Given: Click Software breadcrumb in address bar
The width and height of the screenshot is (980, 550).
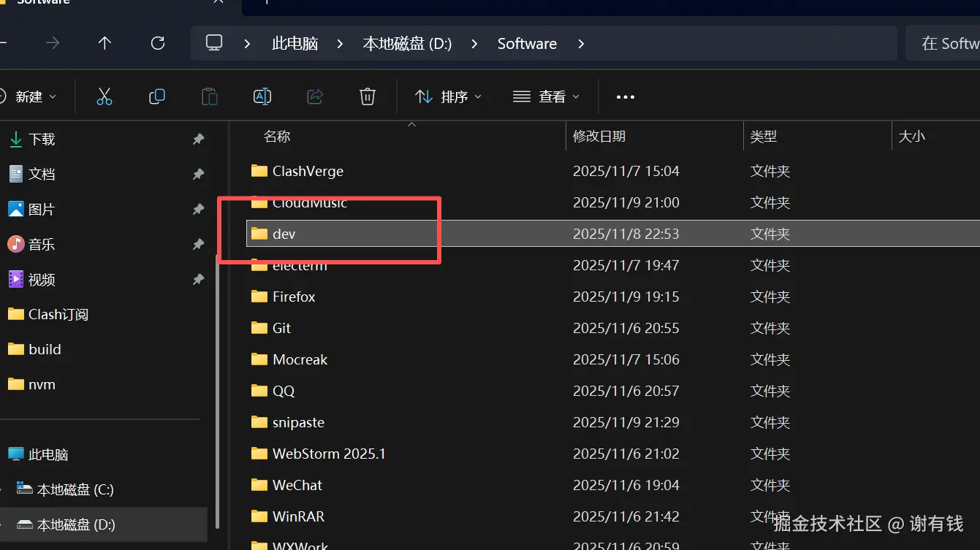Looking at the screenshot, I should 527,44.
